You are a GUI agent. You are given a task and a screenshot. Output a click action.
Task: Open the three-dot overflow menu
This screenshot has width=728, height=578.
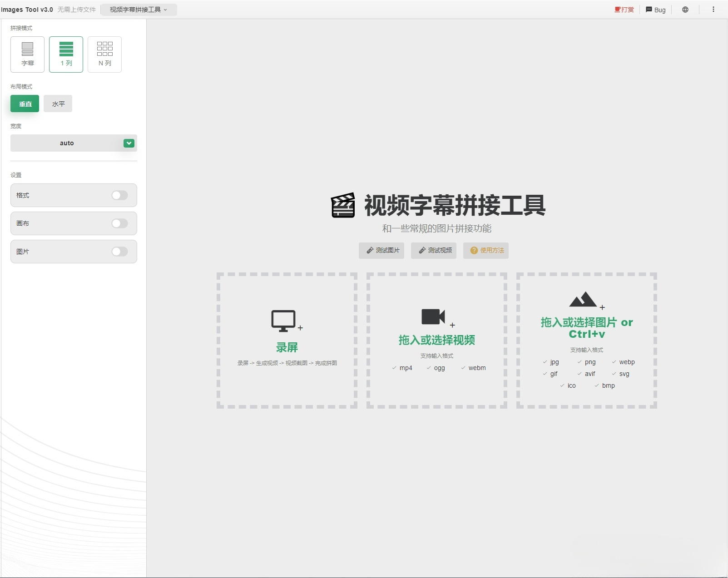(x=713, y=9)
